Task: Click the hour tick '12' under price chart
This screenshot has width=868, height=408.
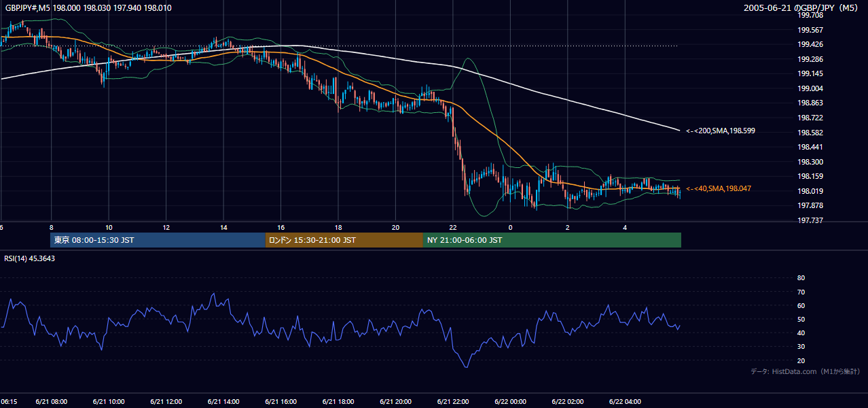Action: pyautogui.click(x=166, y=227)
